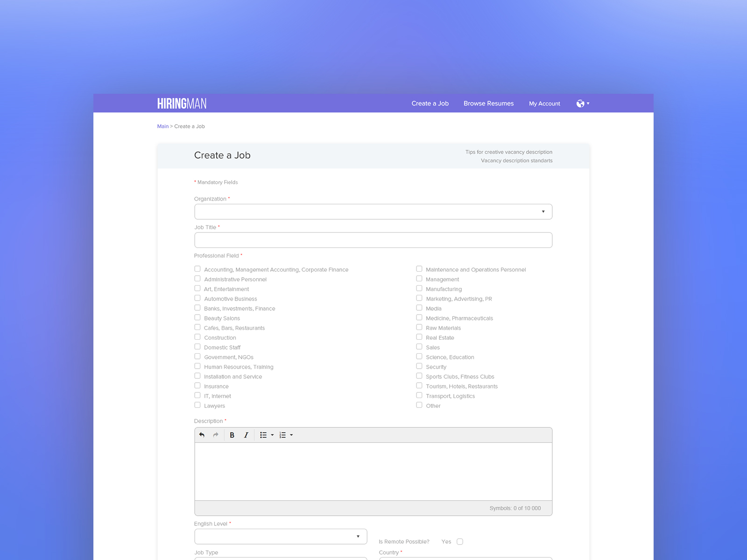Check Domestic Staff
The image size is (747, 560).
197,347
